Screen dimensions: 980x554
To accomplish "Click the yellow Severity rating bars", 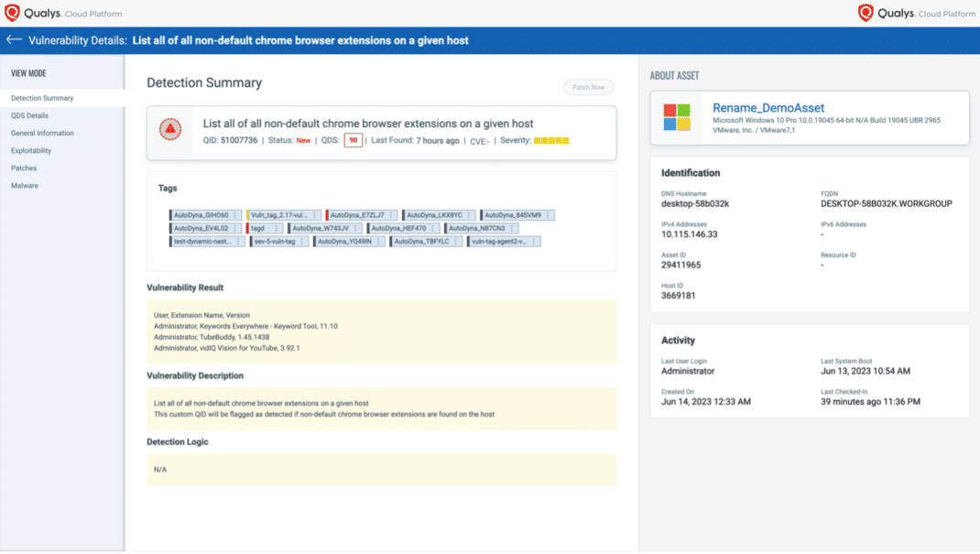I will coord(551,141).
